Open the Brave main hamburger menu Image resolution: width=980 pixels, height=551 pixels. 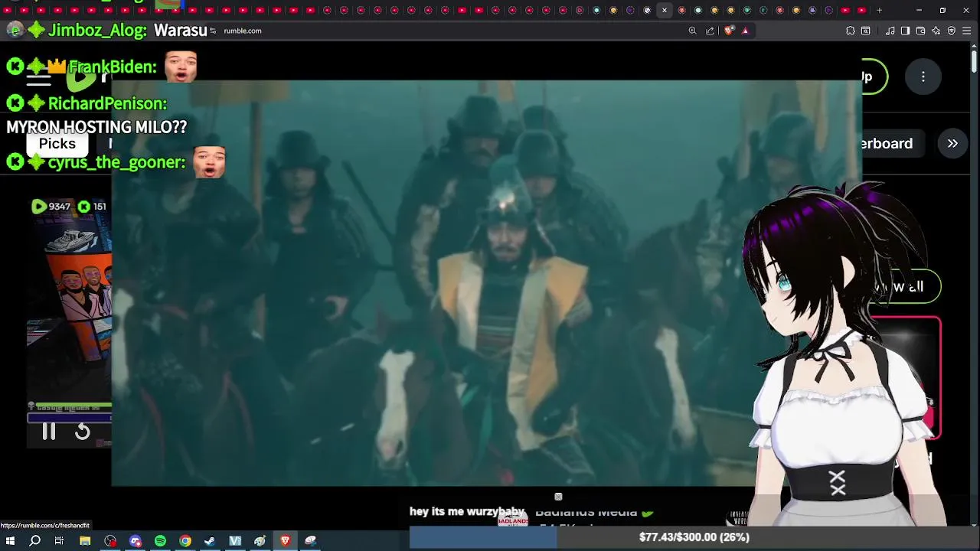coord(967,31)
